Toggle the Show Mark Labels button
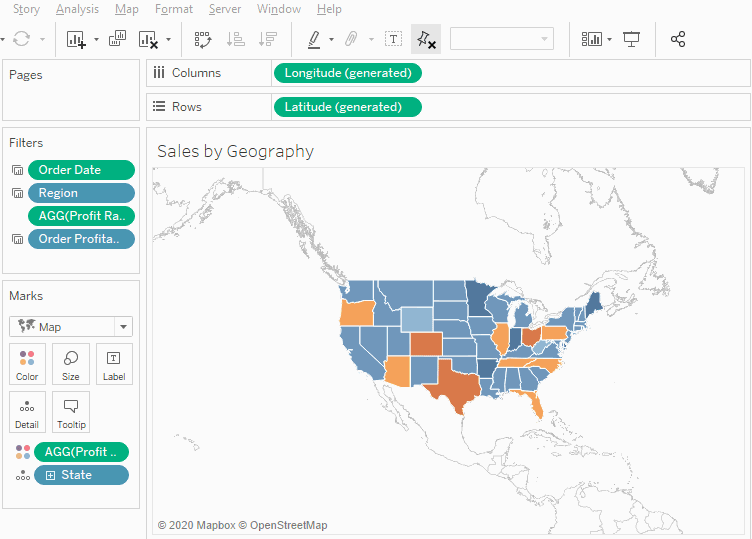Screen dimensions: 752x539 click(x=394, y=39)
